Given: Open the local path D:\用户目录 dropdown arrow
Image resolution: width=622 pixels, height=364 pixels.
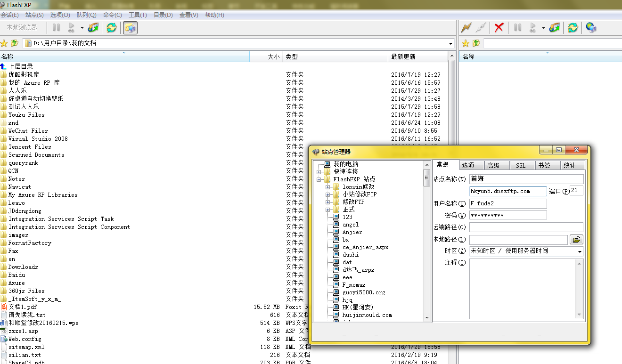Looking at the screenshot, I should coord(451,44).
